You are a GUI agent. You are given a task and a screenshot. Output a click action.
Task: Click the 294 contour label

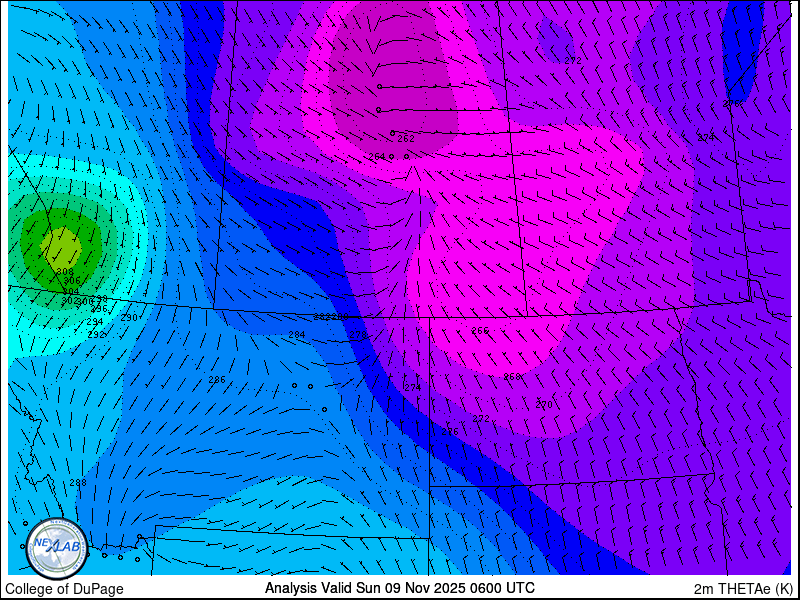94,322
